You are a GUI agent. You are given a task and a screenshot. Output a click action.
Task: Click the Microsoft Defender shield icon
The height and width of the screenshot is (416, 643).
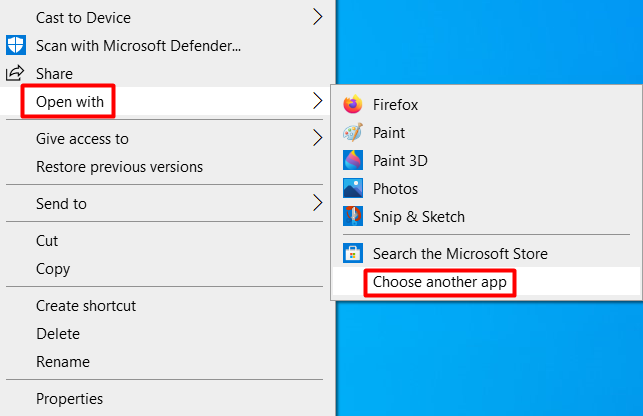tap(16, 45)
